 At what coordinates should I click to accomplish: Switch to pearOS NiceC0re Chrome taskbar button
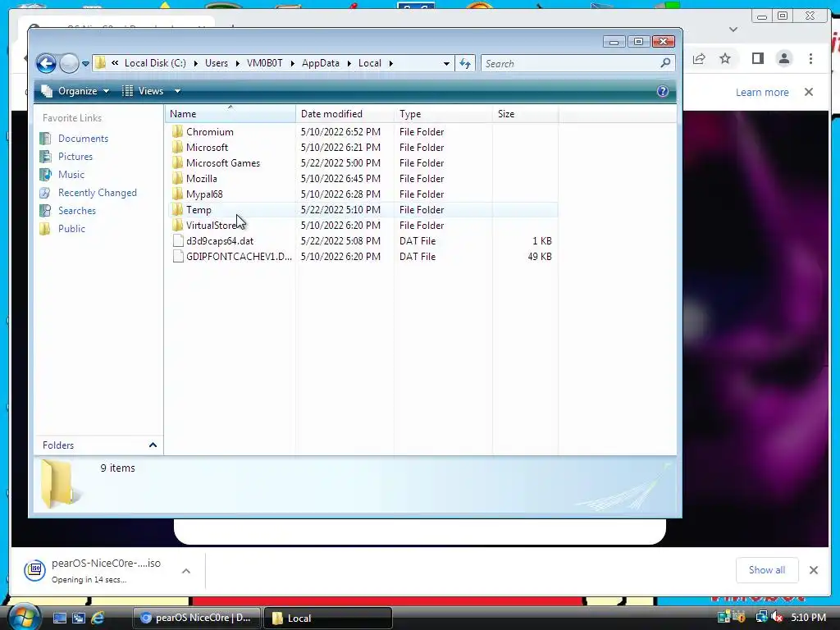point(196,618)
